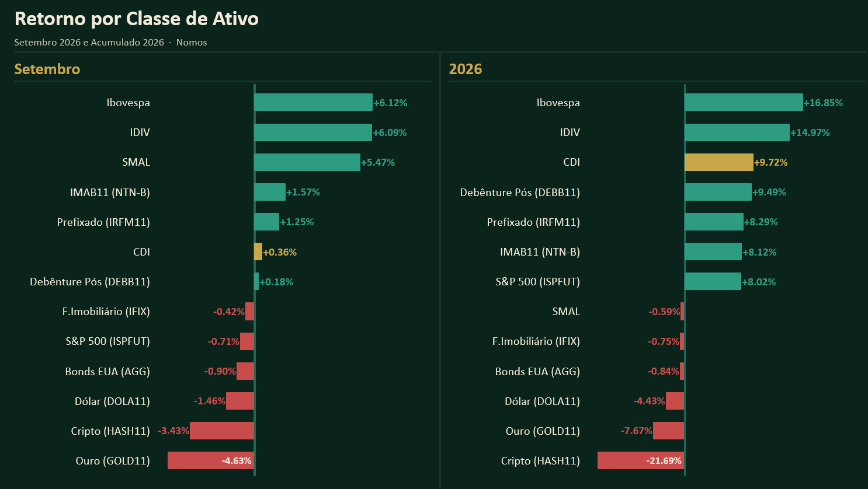This screenshot has width=868, height=489.
Task: Click the Ouro (GOLD11) -4.63% red bar
Action: click(x=211, y=460)
